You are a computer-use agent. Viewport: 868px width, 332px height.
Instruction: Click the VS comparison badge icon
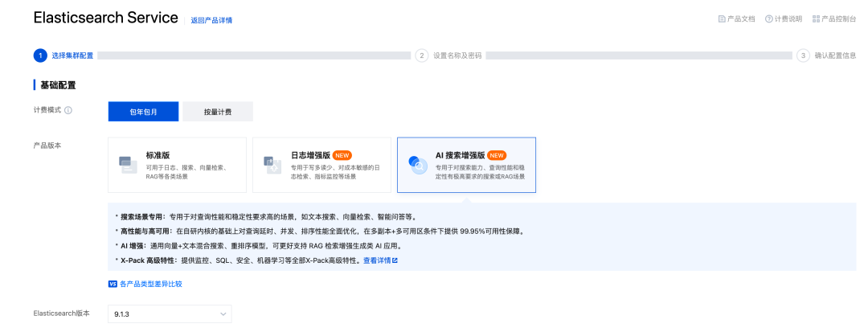point(113,284)
